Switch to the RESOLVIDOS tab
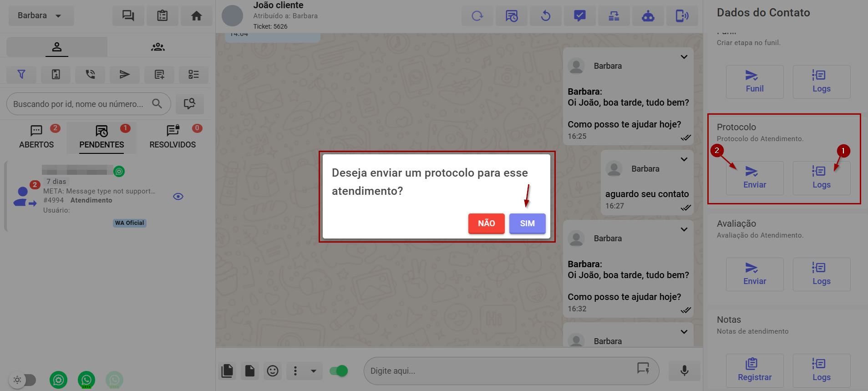Viewport: 868px width, 391px height. click(x=173, y=137)
